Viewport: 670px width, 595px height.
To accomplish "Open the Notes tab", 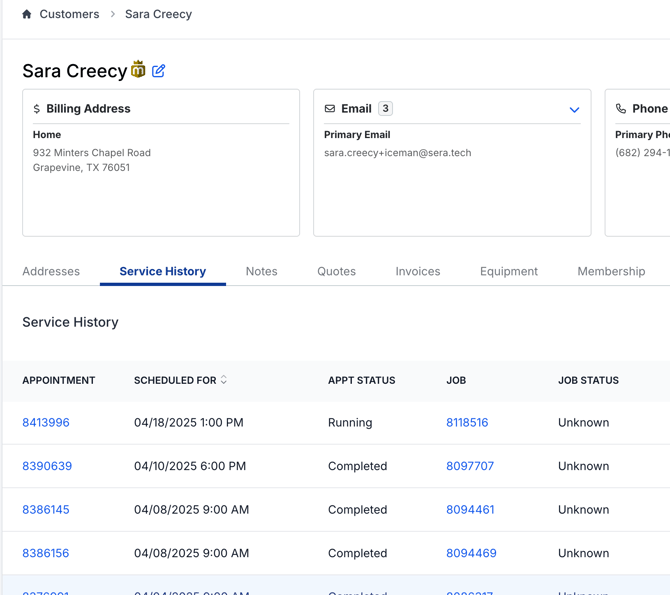I will [262, 271].
